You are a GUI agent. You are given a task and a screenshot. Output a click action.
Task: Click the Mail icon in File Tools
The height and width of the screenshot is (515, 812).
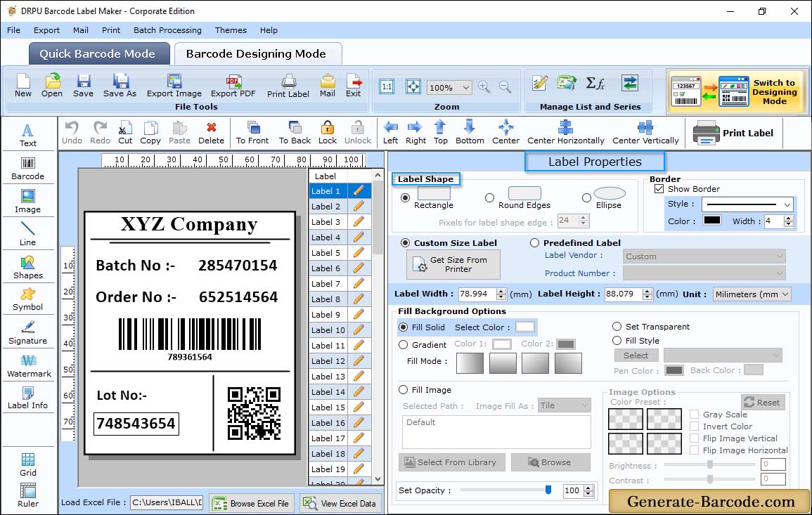tap(328, 86)
